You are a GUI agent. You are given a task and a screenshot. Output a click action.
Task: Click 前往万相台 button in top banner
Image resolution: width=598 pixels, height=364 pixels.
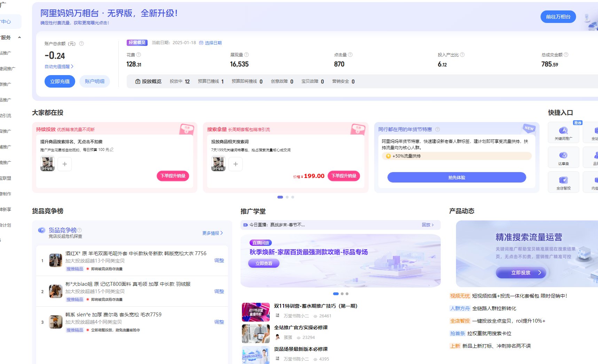click(x=558, y=17)
